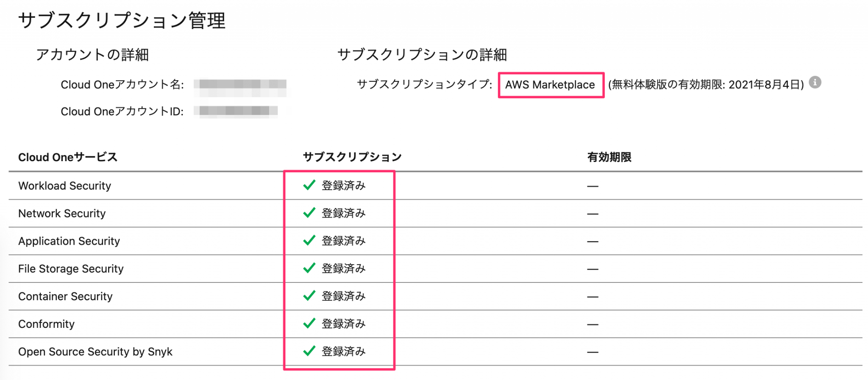Click the green checkmark for Conformity
This screenshot has width=868, height=380.
(x=309, y=323)
